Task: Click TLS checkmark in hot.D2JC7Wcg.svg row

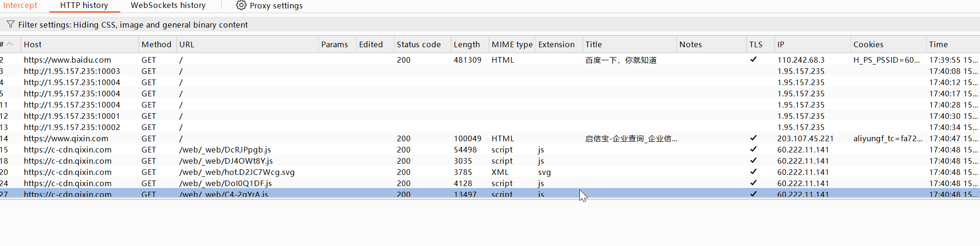Action: tap(753, 172)
